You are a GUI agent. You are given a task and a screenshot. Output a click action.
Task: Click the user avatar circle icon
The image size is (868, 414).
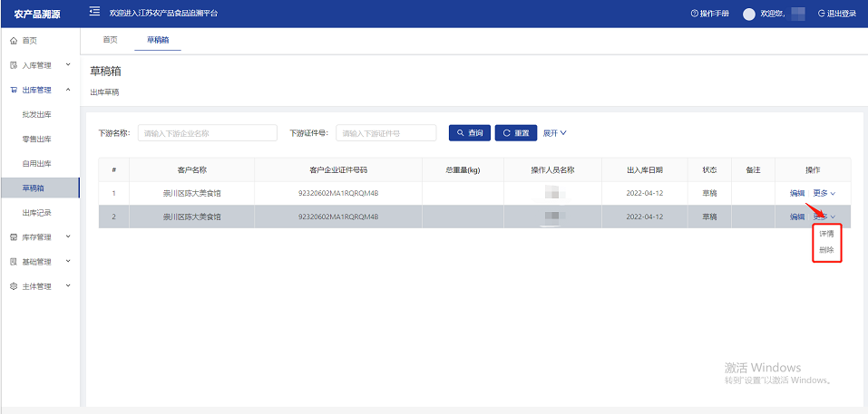coord(749,14)
